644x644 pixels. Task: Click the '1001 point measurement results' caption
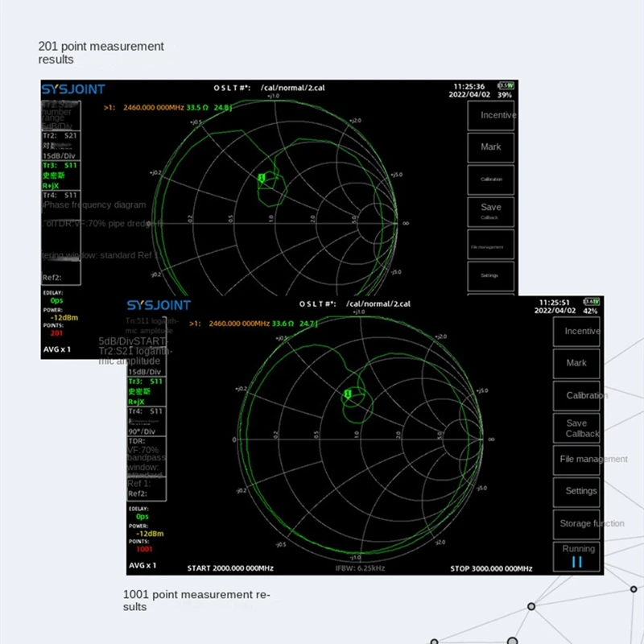pos(196,601)
